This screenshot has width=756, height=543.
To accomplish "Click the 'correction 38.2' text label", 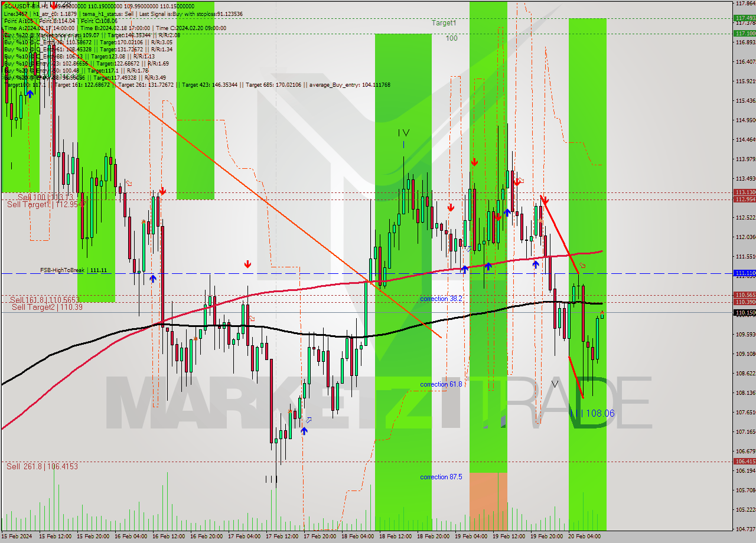I will point(441,299).
